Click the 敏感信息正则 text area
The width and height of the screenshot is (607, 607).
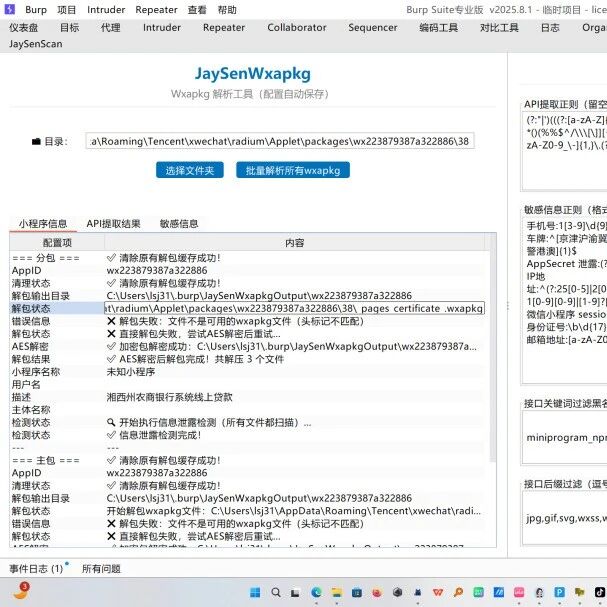565,300
